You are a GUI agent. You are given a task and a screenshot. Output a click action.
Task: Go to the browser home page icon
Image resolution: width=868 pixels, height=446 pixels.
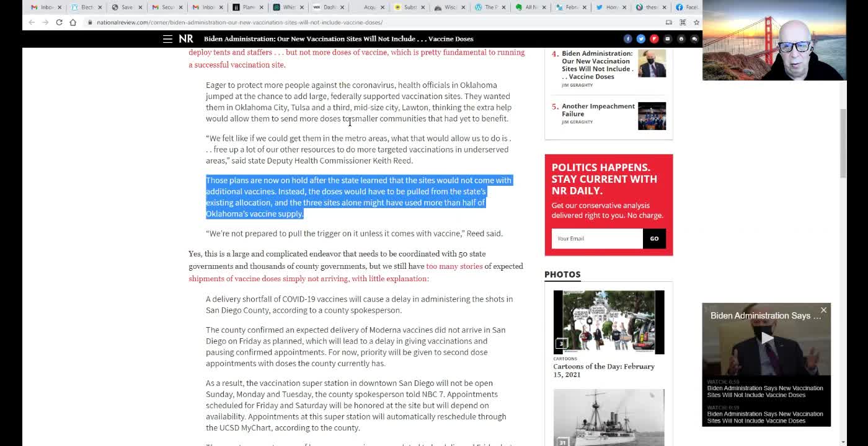[x=73, y=22]
